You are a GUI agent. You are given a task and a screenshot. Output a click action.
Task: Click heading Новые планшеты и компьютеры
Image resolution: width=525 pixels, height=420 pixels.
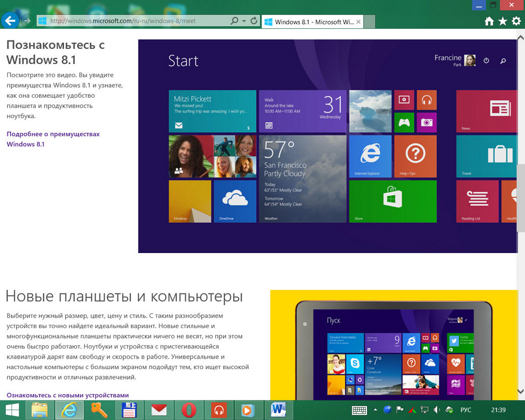pos(124,296)
